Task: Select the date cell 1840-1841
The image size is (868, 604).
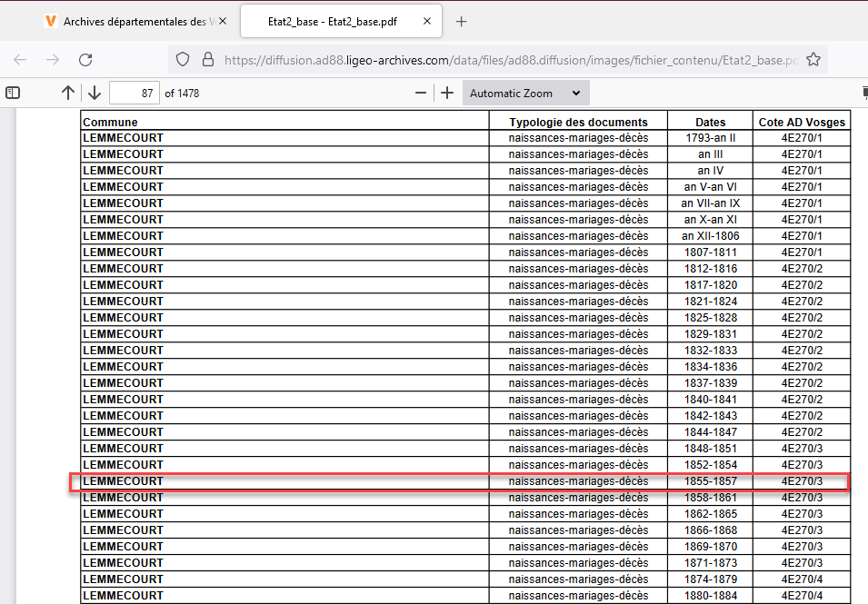Action: click(x=710, y=400)
